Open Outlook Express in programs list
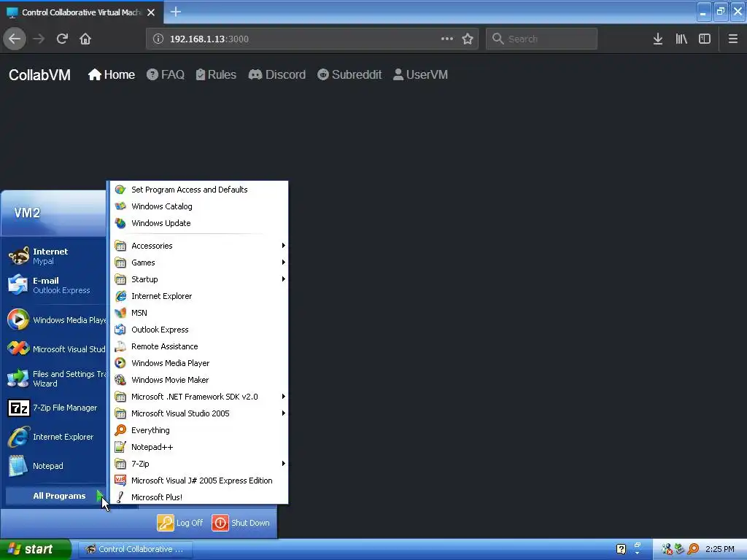This screenshot has width=747, height=560. coord(199,330)
